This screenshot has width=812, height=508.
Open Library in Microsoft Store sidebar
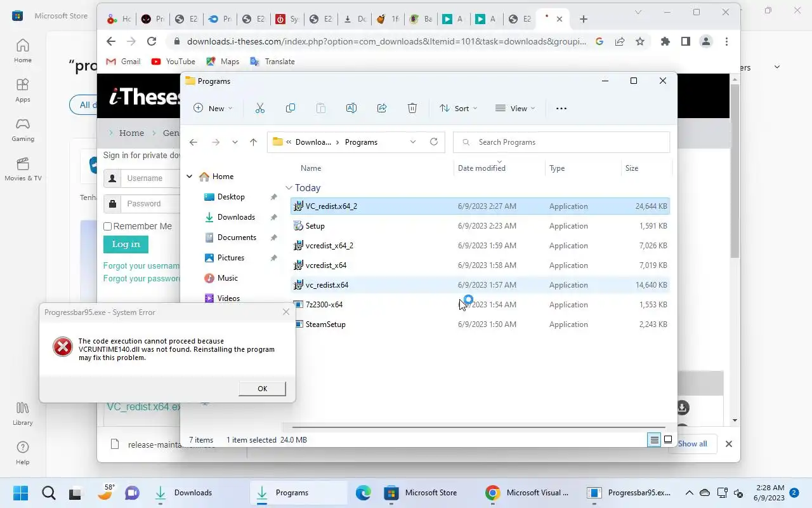(23, 413)
